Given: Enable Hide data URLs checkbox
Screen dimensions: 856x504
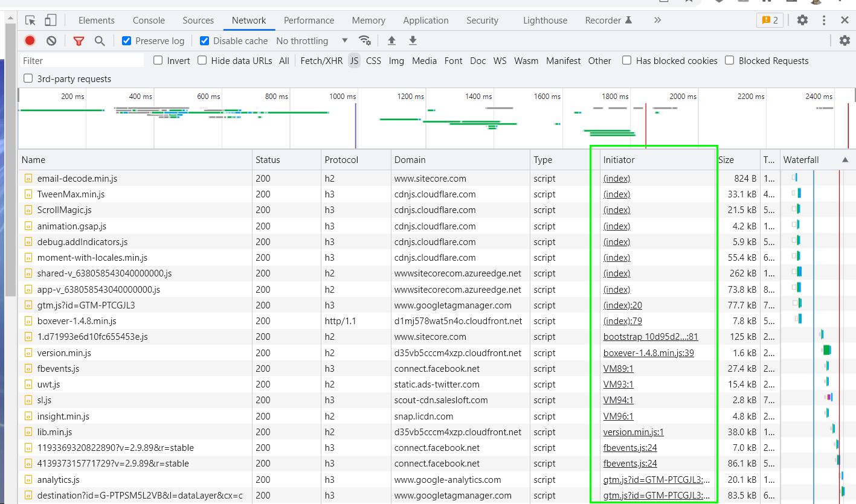Looking at the screenshot, I should [202, 60].
